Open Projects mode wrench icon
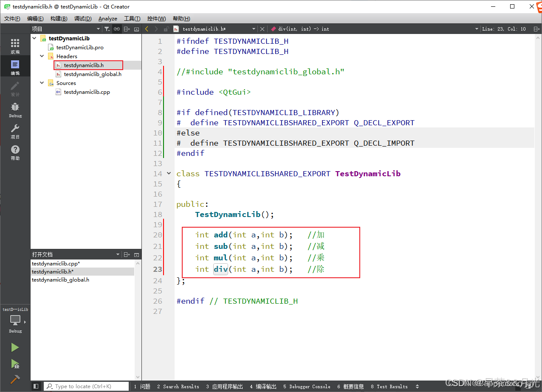 [15, 130]
